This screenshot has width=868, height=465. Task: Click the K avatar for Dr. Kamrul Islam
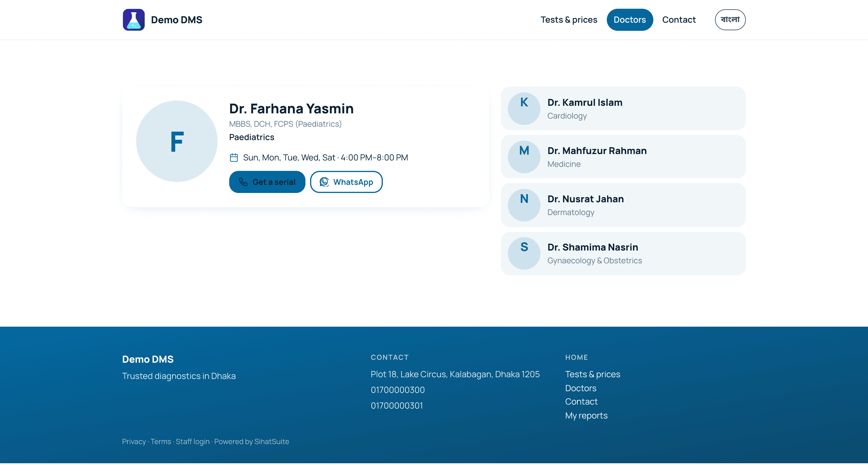click(524, 108)
